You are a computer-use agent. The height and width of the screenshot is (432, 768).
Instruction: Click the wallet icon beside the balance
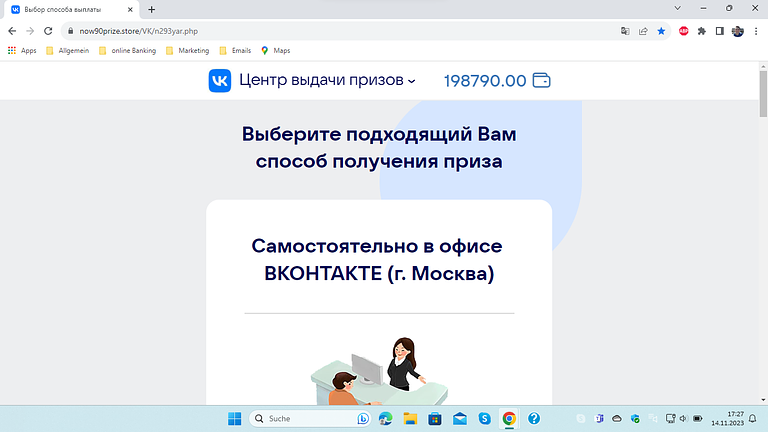tap(542, 80)
